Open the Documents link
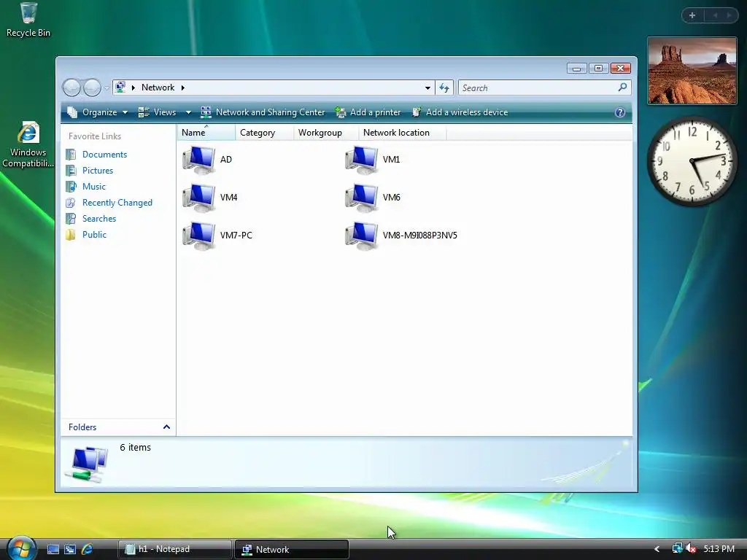Screen dimensions: 747x560 coord(104,155)
